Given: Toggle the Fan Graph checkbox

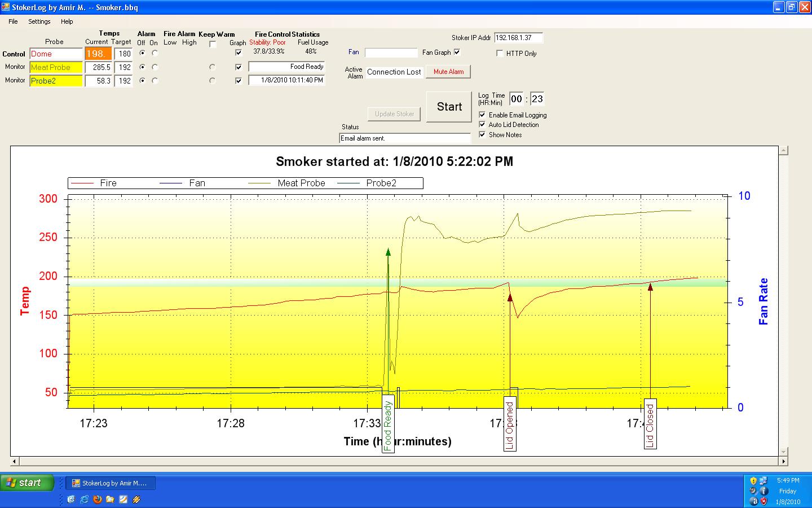Looking at the screenshot, I should (457, 52).
